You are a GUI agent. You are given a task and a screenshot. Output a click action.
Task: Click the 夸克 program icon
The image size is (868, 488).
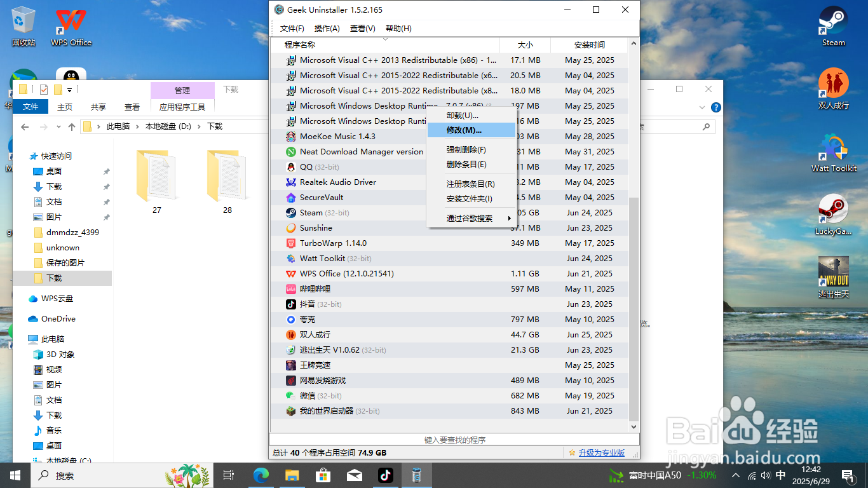point(290,320)
